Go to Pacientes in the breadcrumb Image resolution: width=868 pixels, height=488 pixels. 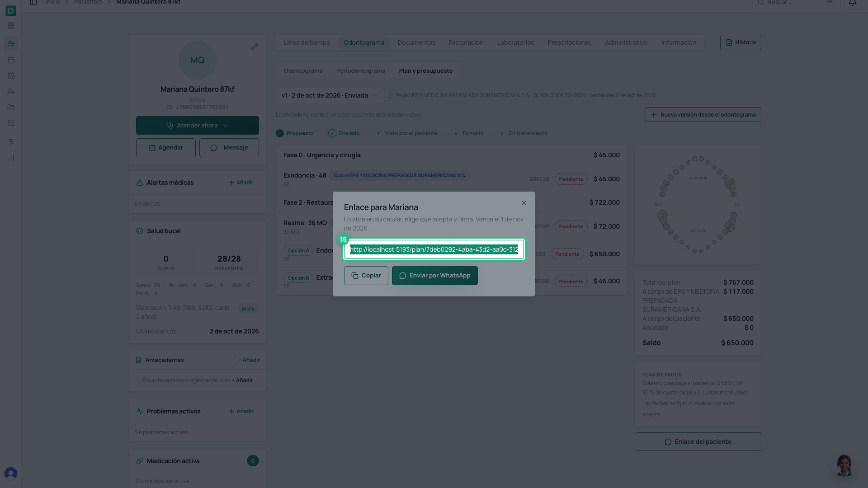click(88, 2)
